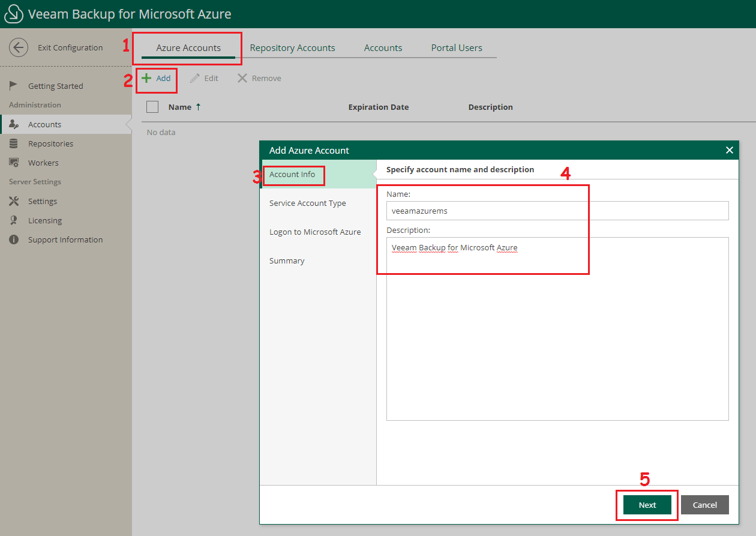Screen dimensions: 756x536
Task: Click the Licensing ribbon icon
Action: 14,220
